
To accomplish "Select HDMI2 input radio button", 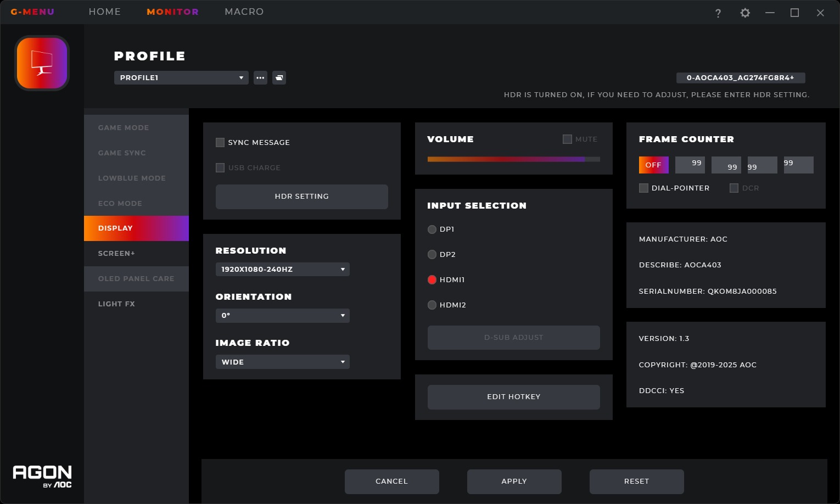I will (x=432, y=305).
